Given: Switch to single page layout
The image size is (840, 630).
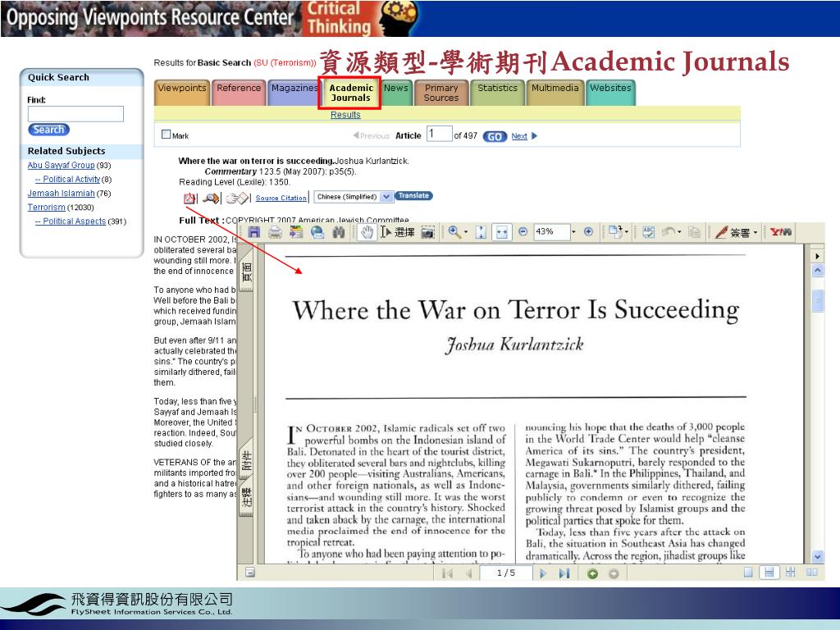Looking at the screenshot, I should tap(748, 573).
